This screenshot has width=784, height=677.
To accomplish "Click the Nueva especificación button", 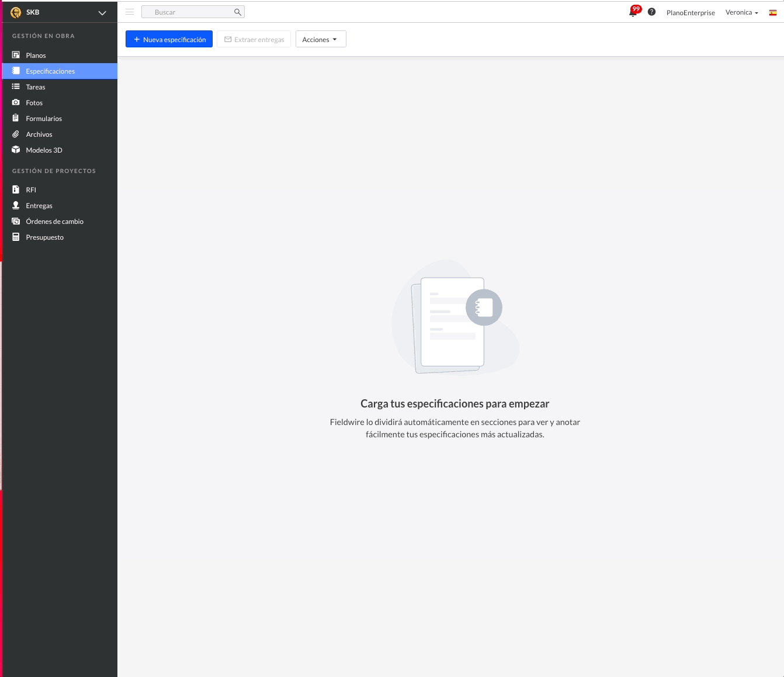I will tap(169, 39).
